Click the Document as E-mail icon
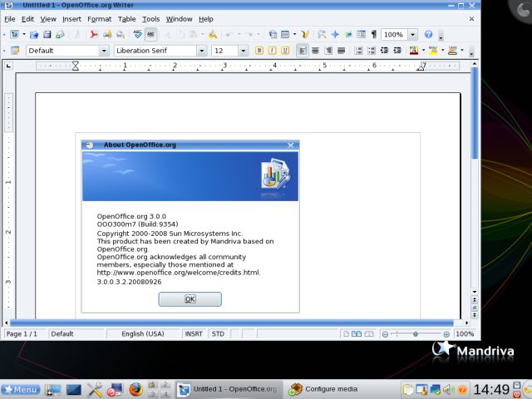 click(x=60, y=34)
